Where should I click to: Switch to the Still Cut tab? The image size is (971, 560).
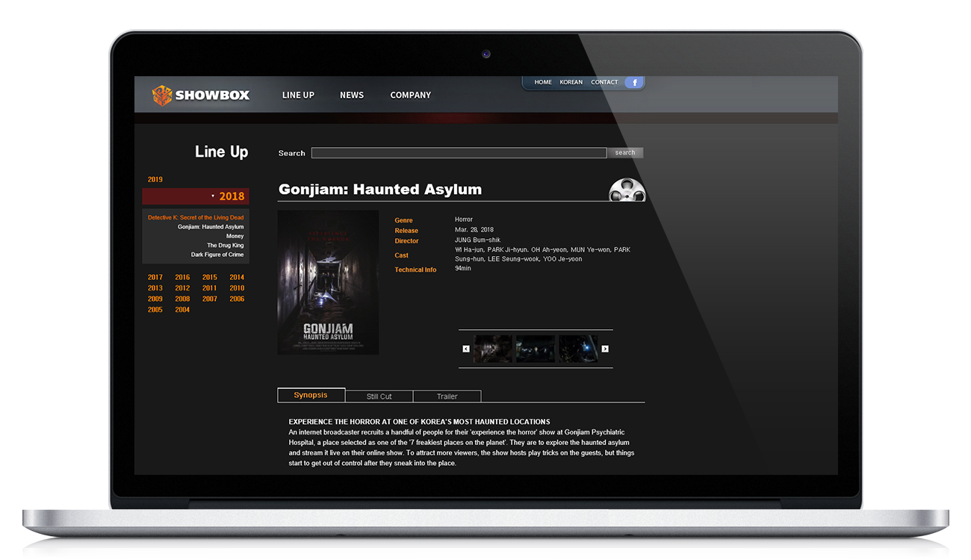coord(379,396)
